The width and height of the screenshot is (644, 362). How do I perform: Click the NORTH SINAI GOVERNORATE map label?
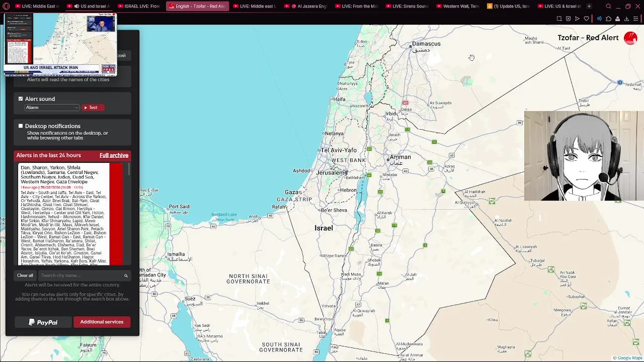point(248,279)
